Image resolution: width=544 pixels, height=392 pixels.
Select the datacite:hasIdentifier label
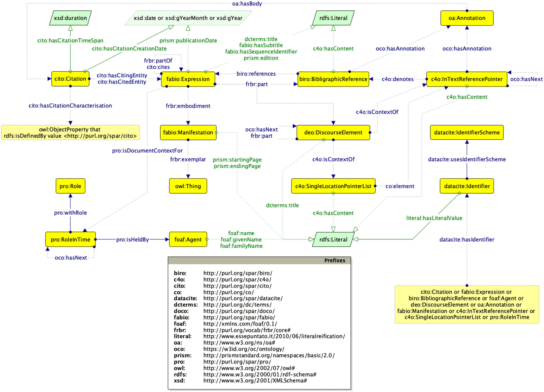(467, 239)
